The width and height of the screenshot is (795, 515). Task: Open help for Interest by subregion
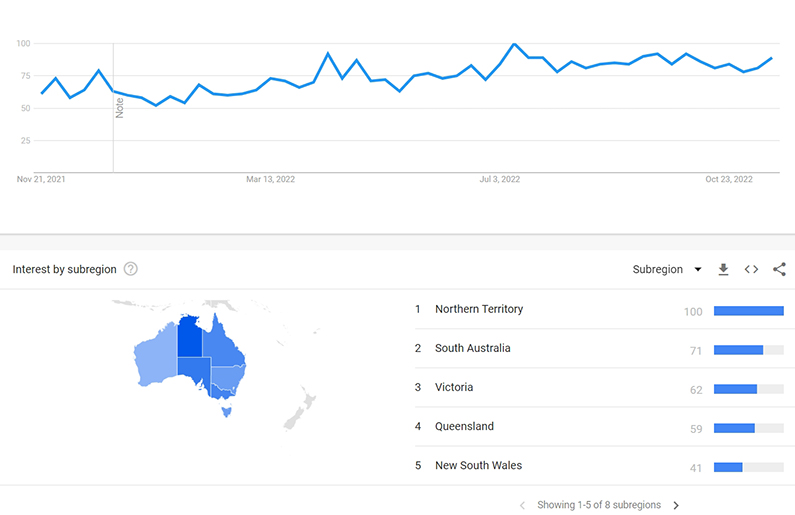tap(130, 269)
